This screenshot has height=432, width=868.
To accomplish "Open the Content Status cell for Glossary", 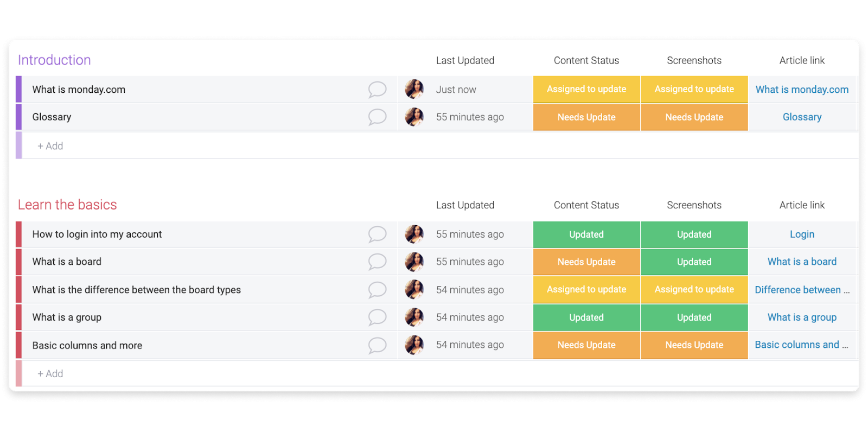I will (586, 117).
